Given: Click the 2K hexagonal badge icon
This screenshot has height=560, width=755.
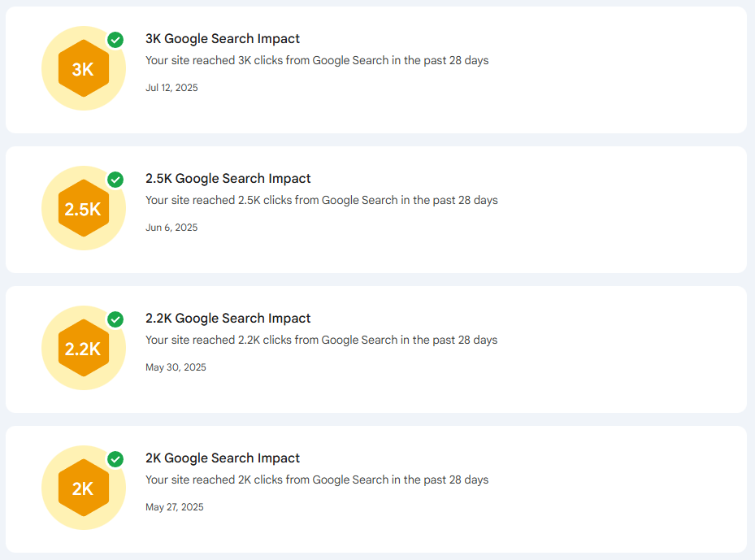Looking at the screenshot, I should (x=83, y=487).
